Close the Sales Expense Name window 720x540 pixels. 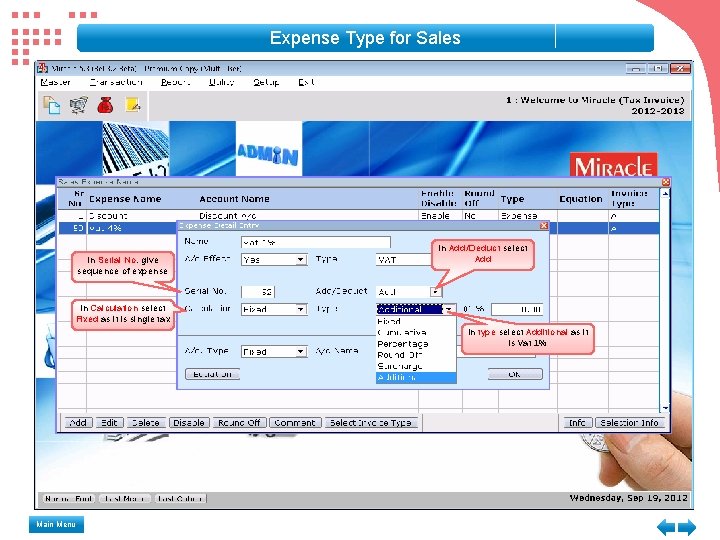666,182
